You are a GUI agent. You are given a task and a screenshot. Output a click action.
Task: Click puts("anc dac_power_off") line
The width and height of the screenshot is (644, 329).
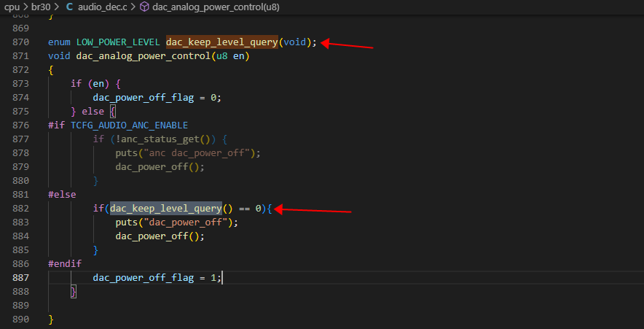(x=188, y=153)
